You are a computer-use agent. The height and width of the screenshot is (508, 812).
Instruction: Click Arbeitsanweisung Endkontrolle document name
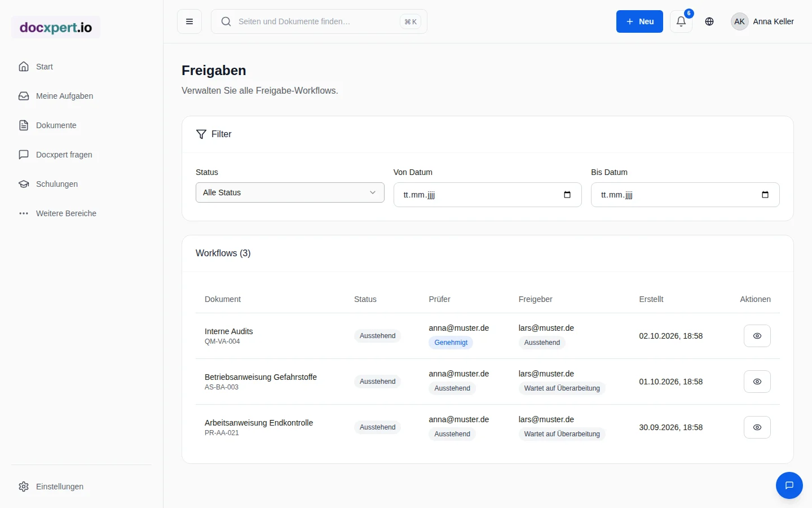coord(259,423)
